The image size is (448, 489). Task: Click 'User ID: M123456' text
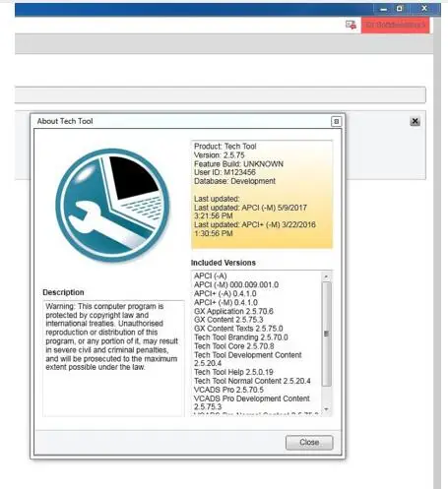(224, 172)
